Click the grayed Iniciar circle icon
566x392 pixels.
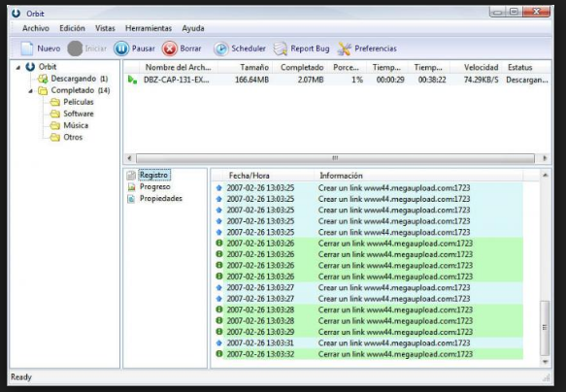click(75, 49)
